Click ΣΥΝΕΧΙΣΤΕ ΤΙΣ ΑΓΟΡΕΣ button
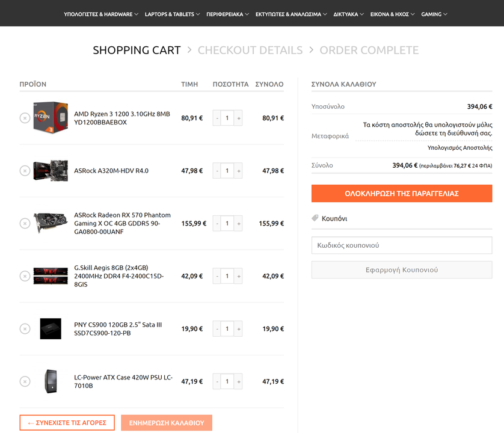Screen dimensions: 504x433 (67, 423)
